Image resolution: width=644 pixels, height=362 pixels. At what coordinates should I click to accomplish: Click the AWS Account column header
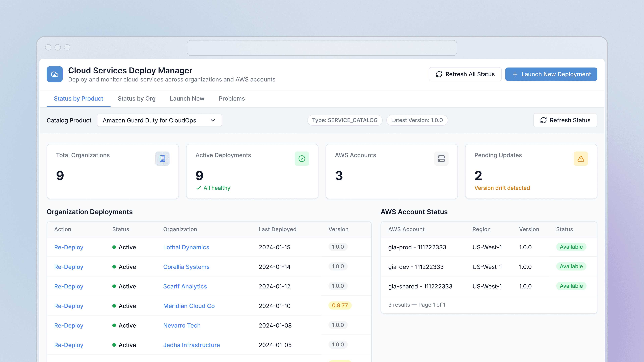[406, 229]
